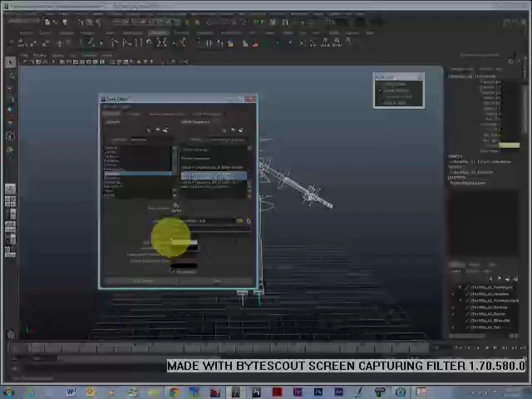Click the rightmost layer icon above the layer list
The image size is (532, 399).
[515, 279]
